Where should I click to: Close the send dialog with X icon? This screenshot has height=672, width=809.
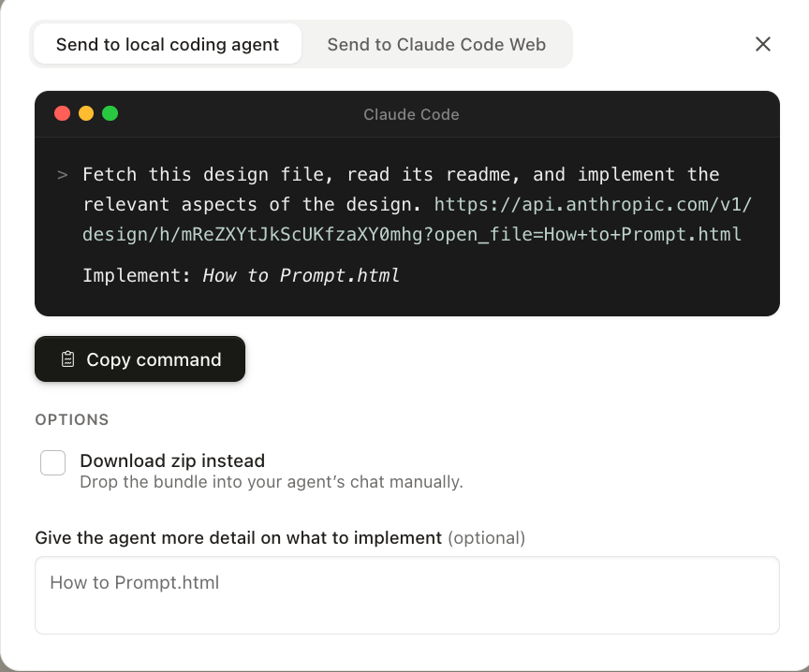click(762, 44)
